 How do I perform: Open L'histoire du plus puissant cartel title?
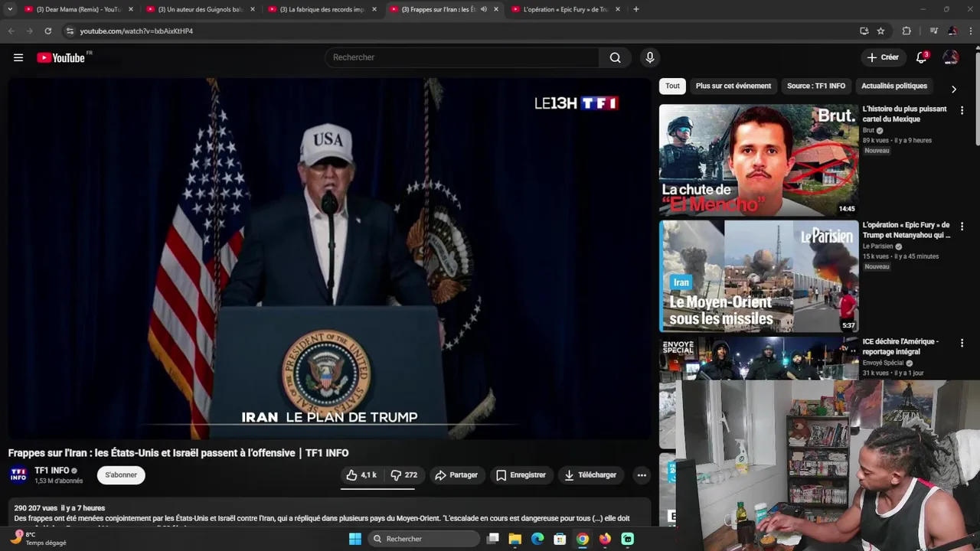tap(904, 114)
